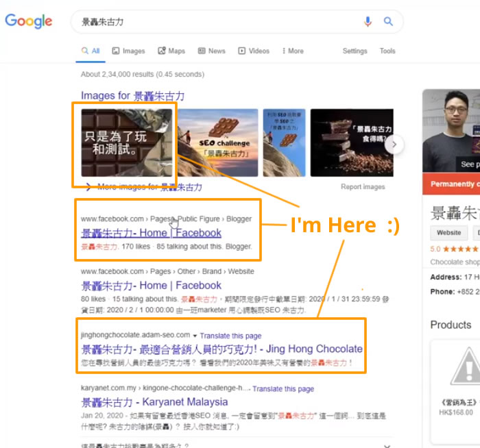Open the Videos tab
The image size is (480, 448).
pyautogui.click(x=254, y=51)
